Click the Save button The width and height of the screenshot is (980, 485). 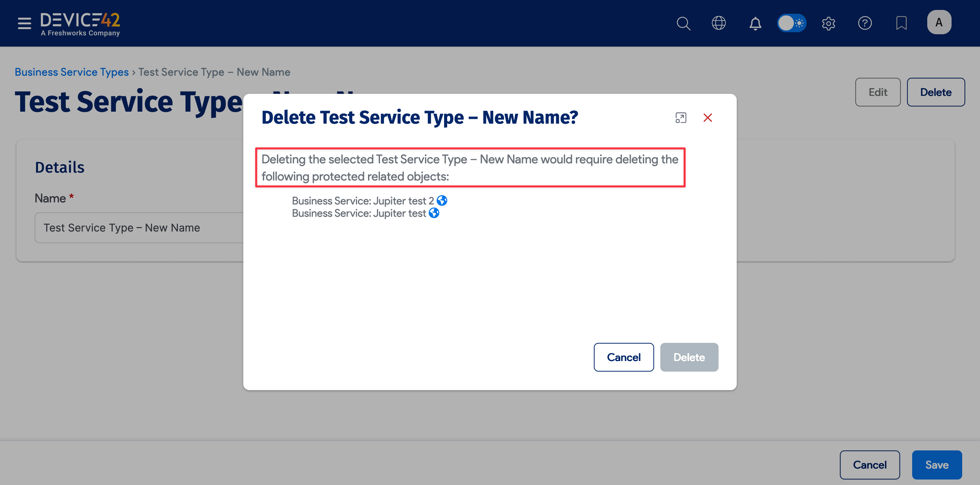[936, 464]
